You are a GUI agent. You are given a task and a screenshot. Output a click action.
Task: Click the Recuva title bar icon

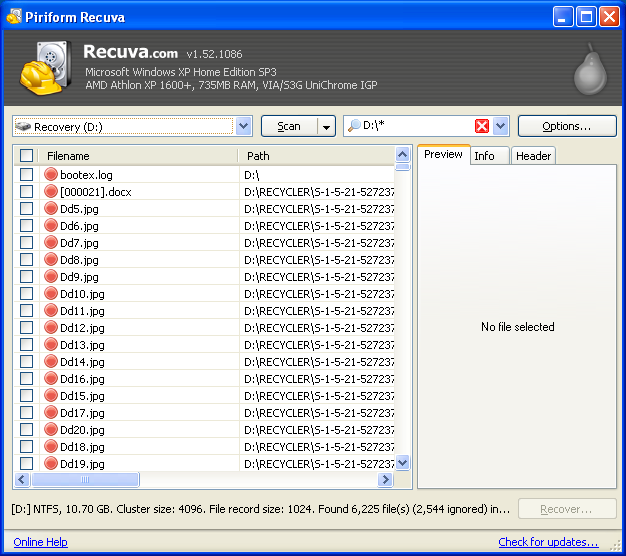(14, 17)
